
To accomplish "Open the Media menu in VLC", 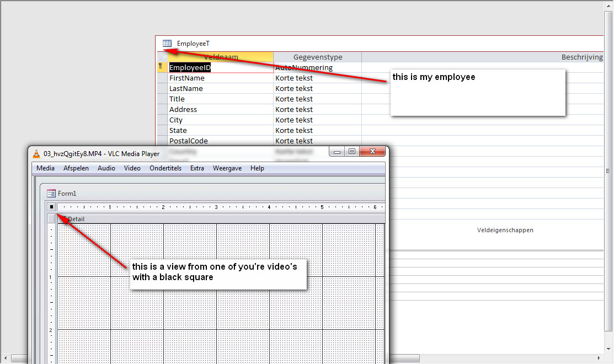I will [45, 168].
